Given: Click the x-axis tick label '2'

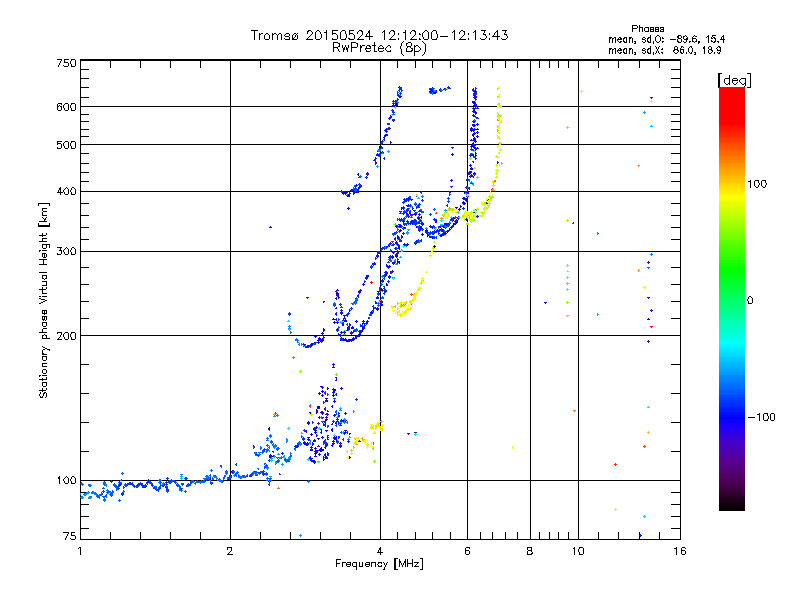Looking at the screenshot, I should 230,551.
